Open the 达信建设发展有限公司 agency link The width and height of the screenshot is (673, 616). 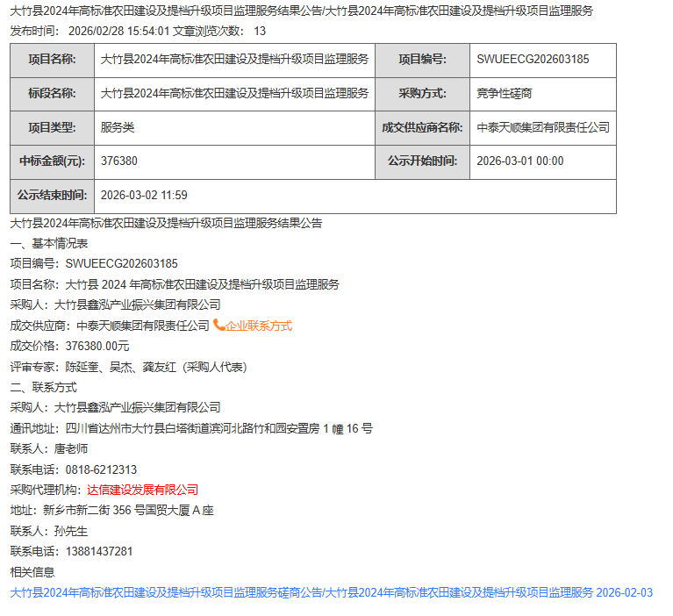(142, 490)
